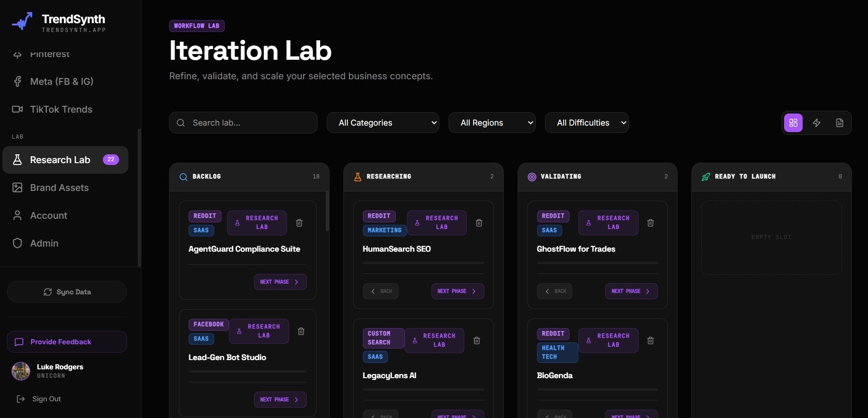The height and width of the screenshot is (418, 868).
Task: Open Brand Assets page
Action: tap(65, 188)
